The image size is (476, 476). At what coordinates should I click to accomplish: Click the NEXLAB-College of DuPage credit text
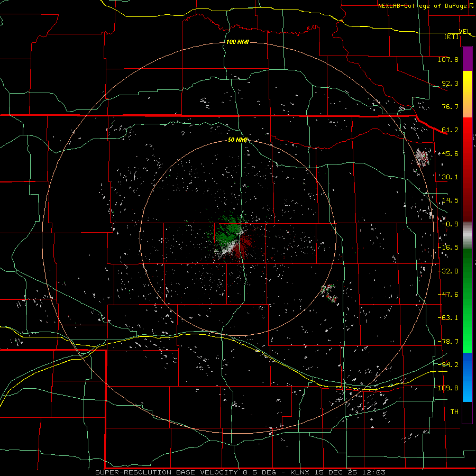422,6
